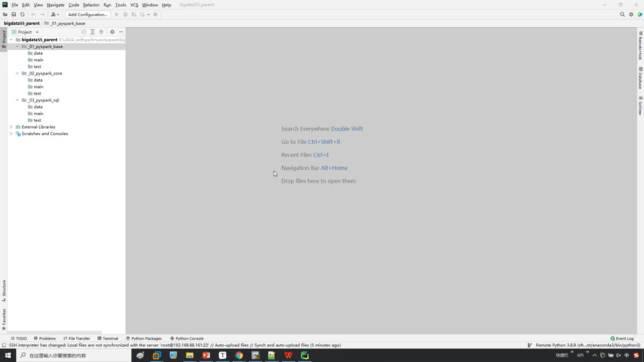The width and height of the screenshot is (644, 362).
Task: Save all files using the toolbar disk icon
Action: (14, 15)
